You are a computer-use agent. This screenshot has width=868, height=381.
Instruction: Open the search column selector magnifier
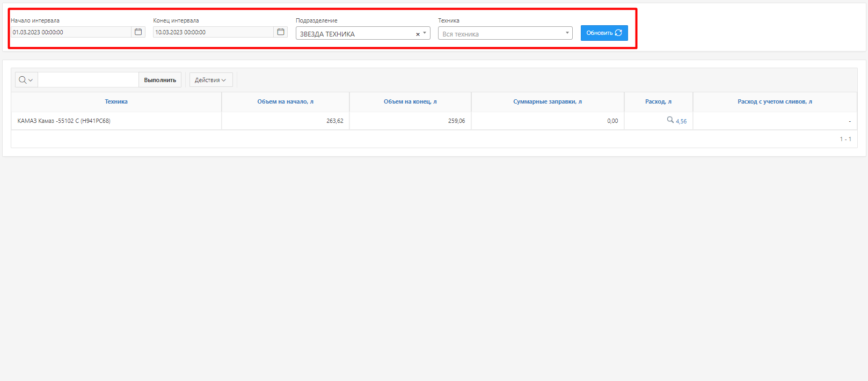pyautogui.click(x=26, y=80)
